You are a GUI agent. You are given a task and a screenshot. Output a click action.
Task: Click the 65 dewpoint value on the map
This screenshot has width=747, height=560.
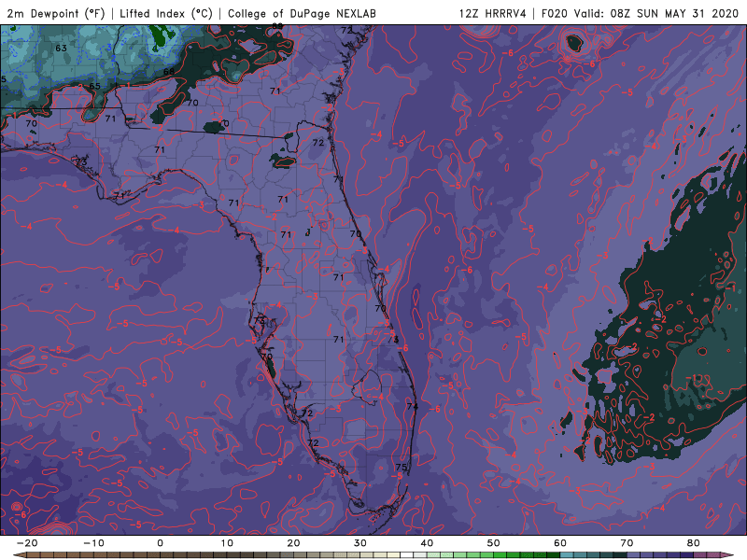pos(95,86)
